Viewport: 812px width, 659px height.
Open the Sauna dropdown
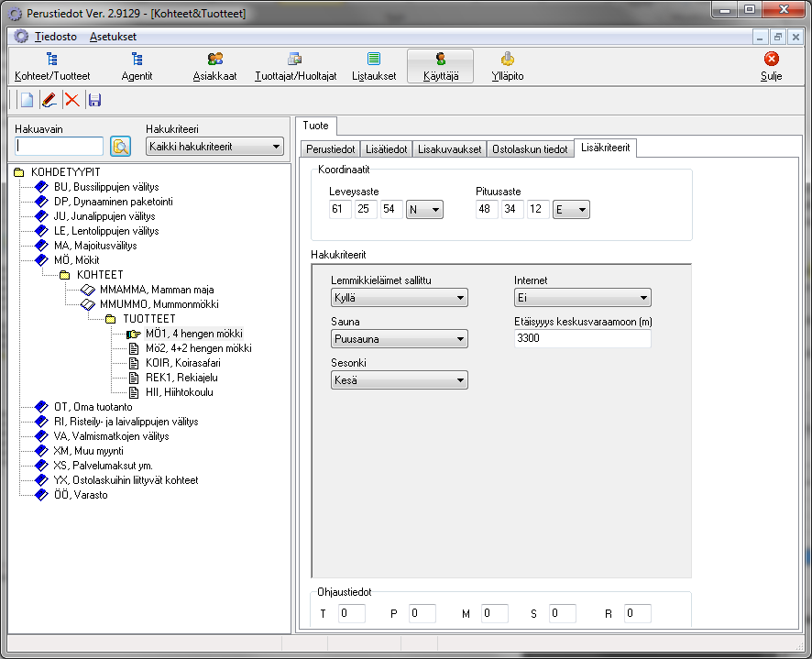coord(400,339)
